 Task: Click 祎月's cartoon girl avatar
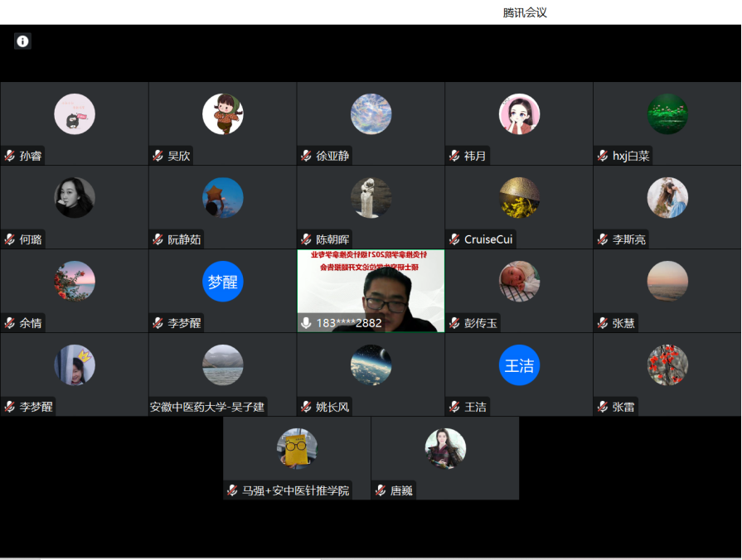pos(519,114)
